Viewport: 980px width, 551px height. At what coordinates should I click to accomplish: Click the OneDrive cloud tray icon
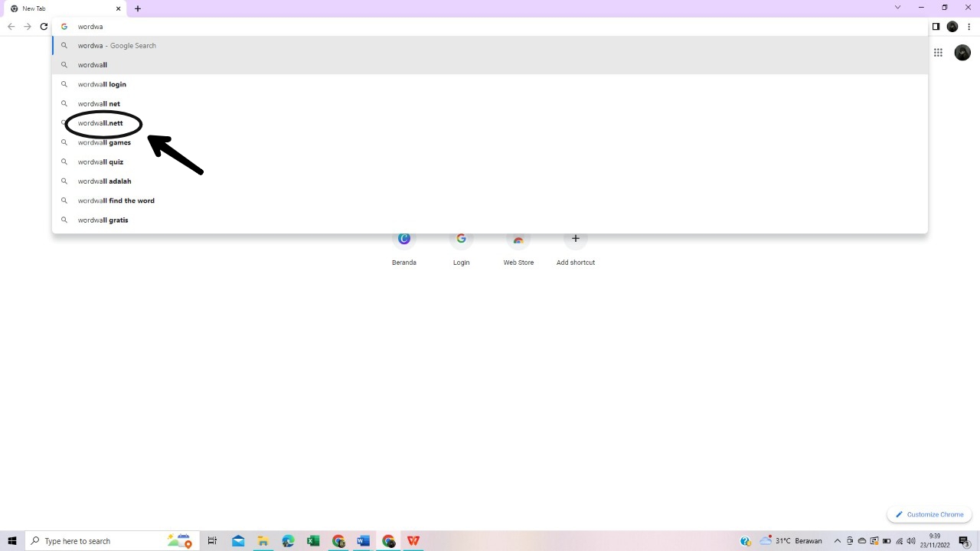coord(862,541)
